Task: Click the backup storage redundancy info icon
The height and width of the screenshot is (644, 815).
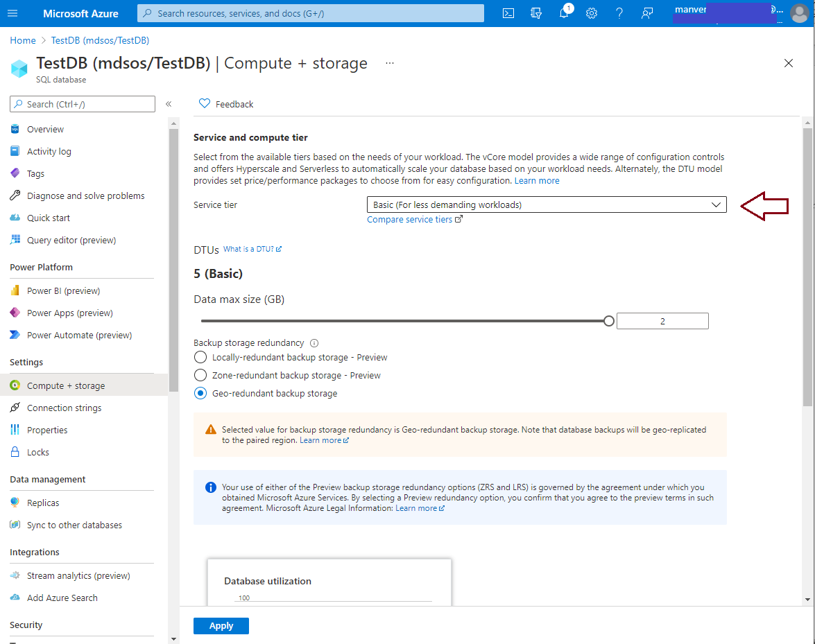Action: [x=314, y=343]
